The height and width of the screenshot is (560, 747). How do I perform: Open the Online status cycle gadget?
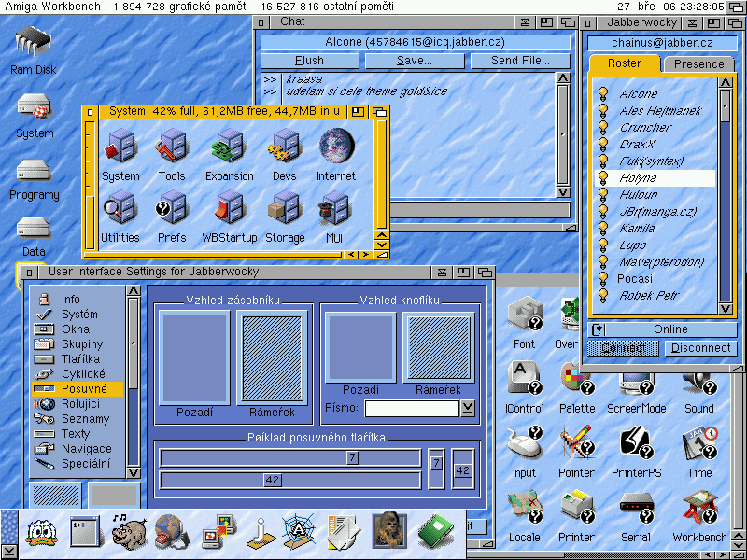(662, 329)
